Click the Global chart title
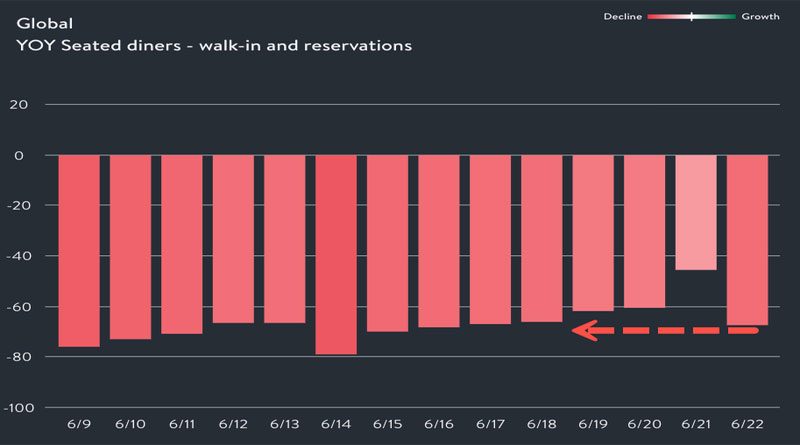The image size is (800, 445). [38, 20]
